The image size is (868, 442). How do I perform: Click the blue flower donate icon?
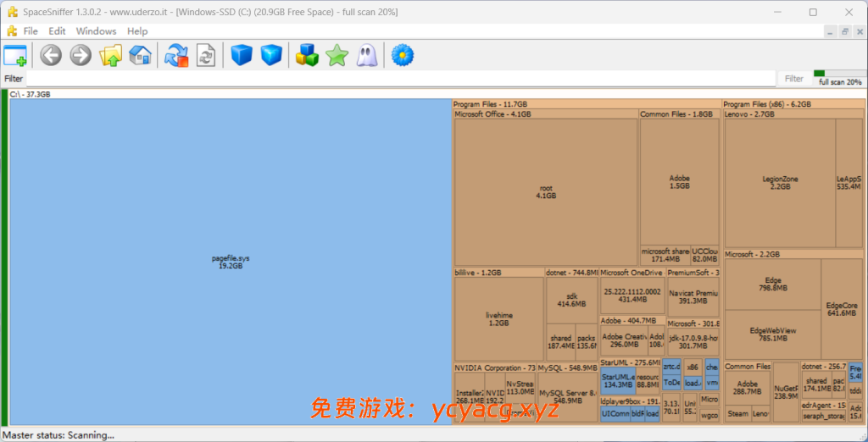402,56
